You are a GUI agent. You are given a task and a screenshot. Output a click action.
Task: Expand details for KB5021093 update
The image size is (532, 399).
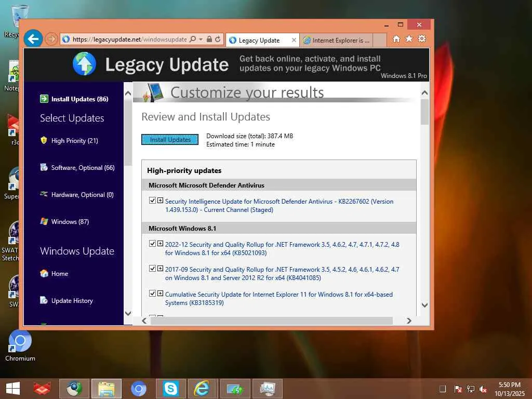pos(160,244)
